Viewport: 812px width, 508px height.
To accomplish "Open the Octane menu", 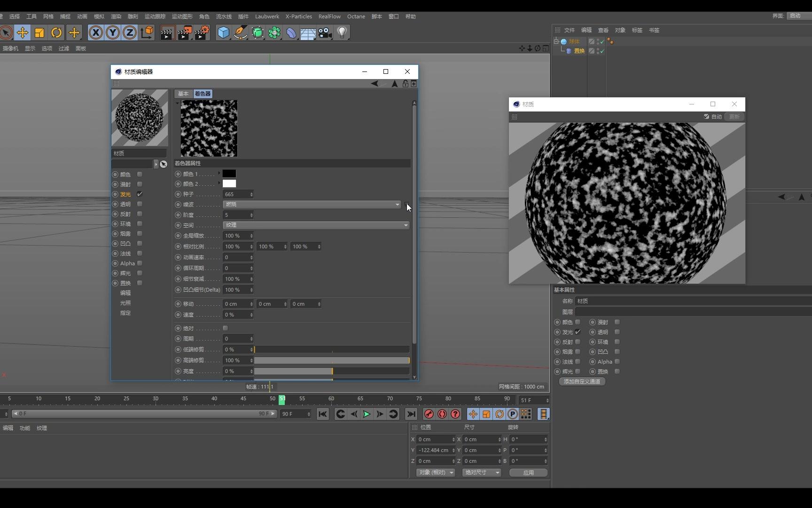I will click(356, 16).
